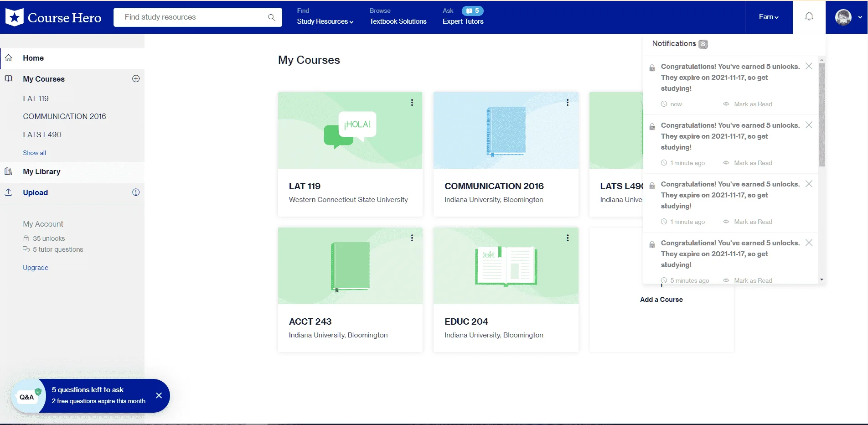Click the LATS L490 course card title
Image resolution: width=868 pixels, height=425 pixels.
[621, 186]
